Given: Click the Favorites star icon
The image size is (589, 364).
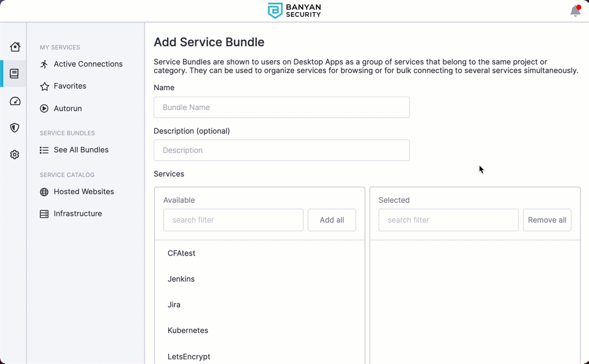Looking at the screenshot, I should pos(45,86).
